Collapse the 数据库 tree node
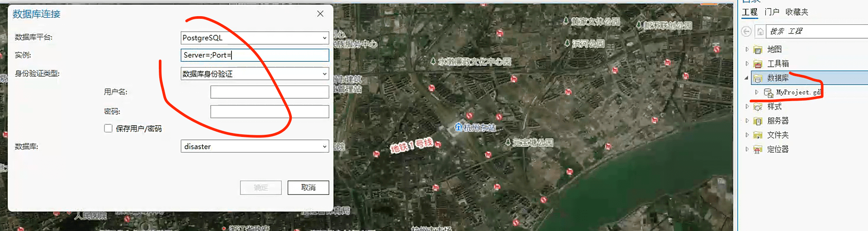 (746, 78)
